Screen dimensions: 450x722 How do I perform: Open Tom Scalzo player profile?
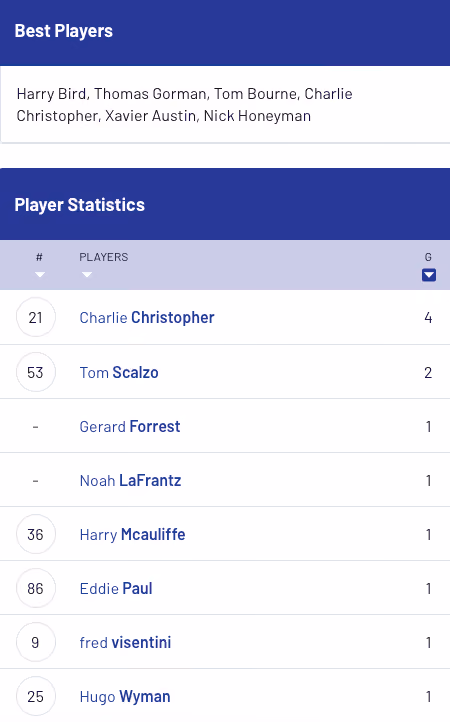(x=119, y=372)
